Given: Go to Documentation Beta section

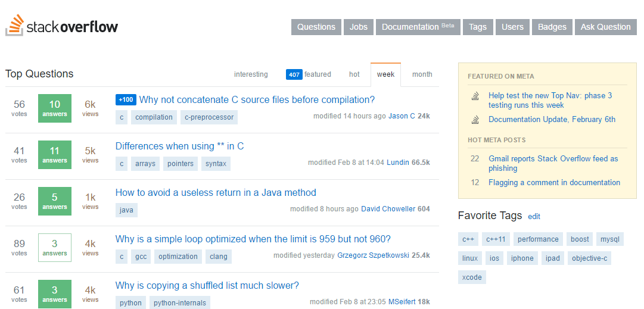Looking at the screenshot, I should click(418, 27).
